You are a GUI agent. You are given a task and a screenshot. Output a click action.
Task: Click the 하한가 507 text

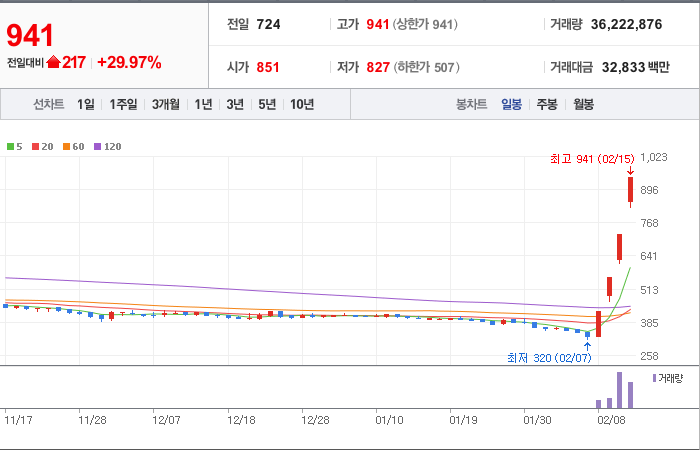point(426,67)
